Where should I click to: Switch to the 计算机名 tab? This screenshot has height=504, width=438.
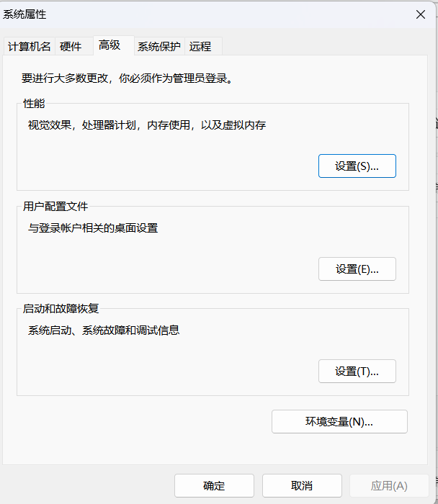click(x=30, y=47)
